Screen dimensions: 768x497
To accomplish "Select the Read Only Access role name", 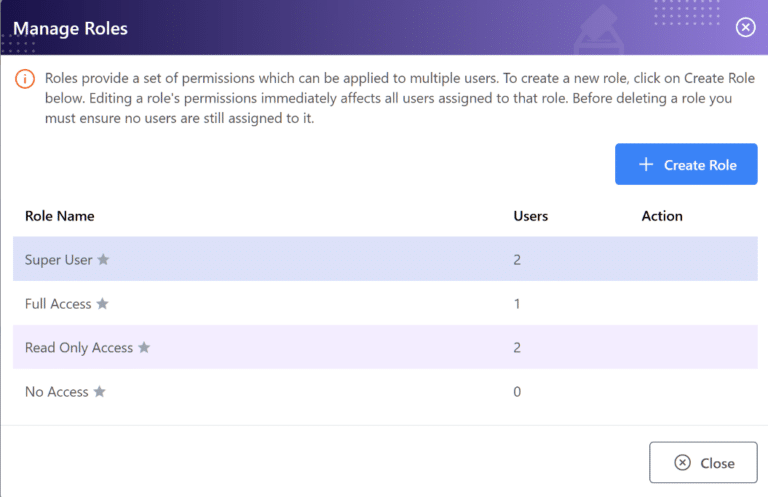I will coord(79,348).
